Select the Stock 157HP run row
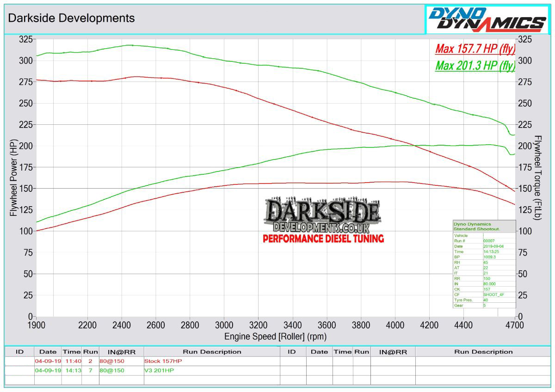 160,361
